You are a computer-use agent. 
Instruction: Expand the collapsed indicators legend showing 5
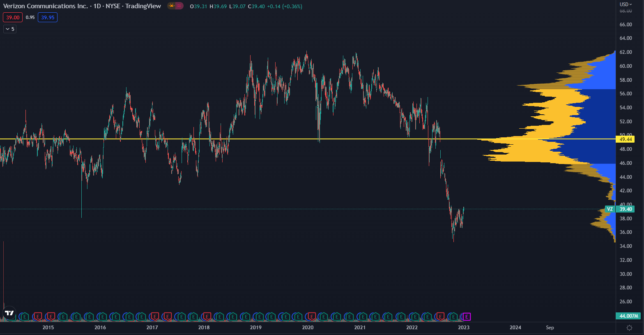[x=10, y=29]
